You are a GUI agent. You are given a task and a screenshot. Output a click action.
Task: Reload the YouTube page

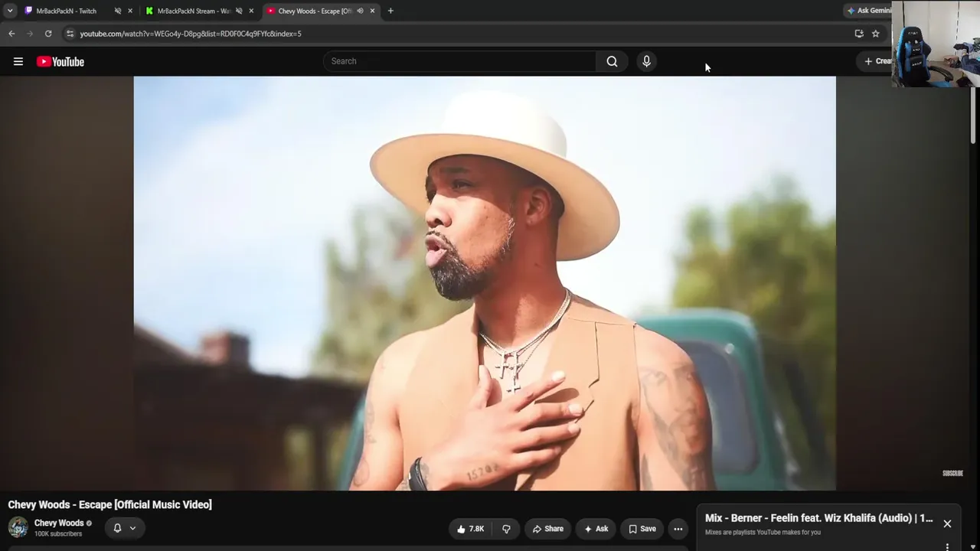click(48, 34)
